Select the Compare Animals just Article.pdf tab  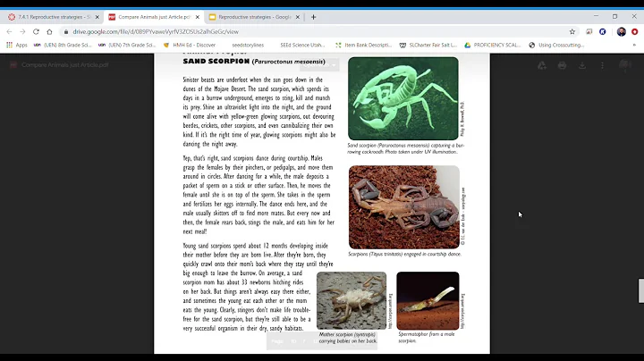click(154, 17)
